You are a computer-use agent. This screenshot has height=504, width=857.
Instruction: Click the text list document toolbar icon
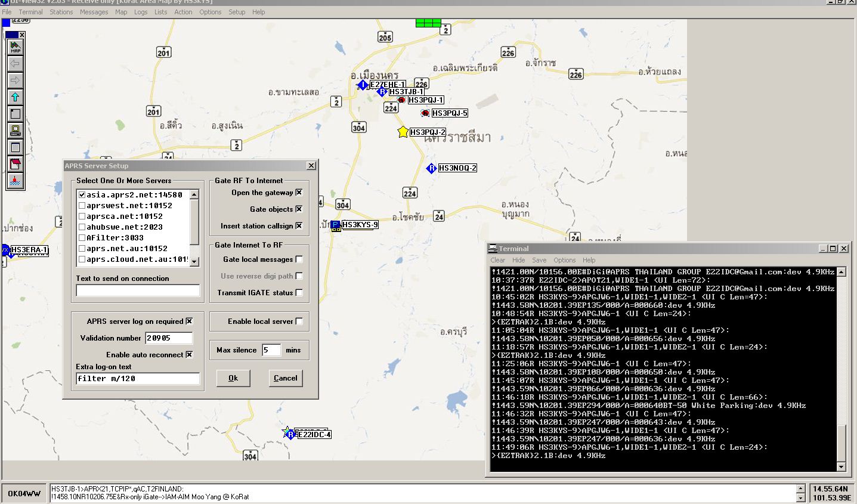(16, 147)
